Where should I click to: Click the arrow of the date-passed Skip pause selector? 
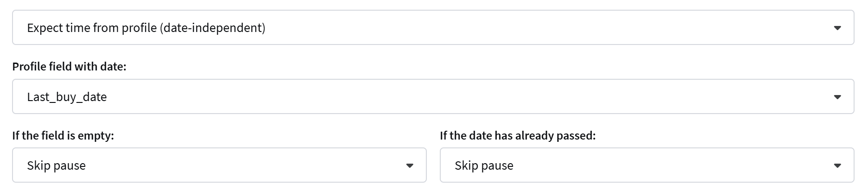click(x=837, y=166)
